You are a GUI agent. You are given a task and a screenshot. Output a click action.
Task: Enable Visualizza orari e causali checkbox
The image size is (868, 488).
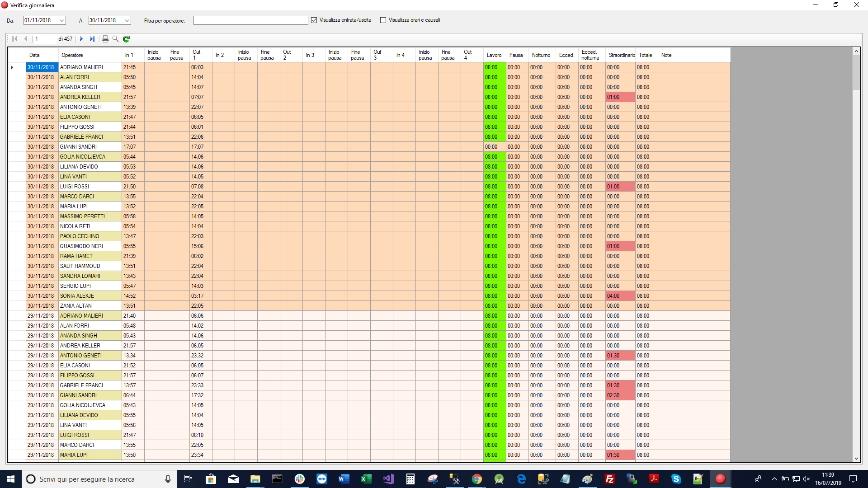[383, 20]
